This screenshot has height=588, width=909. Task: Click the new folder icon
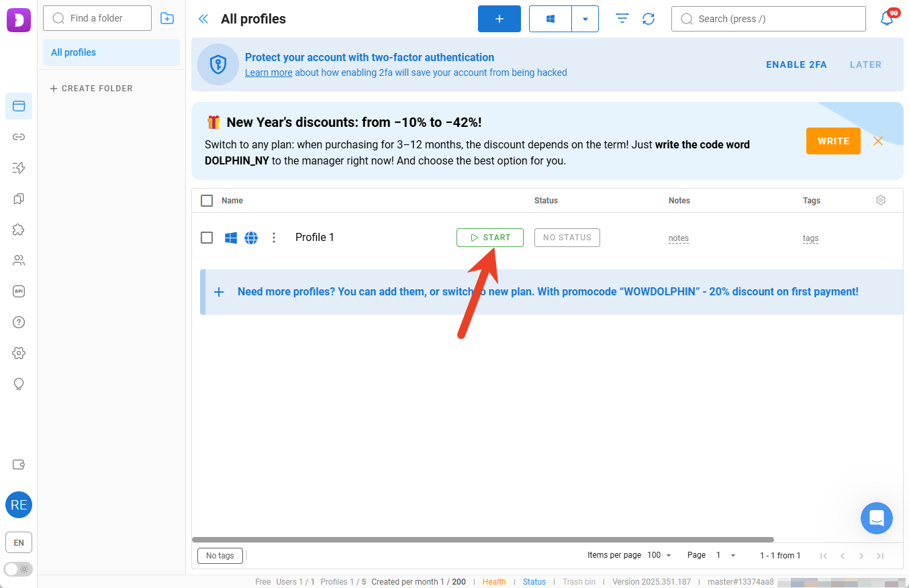[x=167, y=19]
